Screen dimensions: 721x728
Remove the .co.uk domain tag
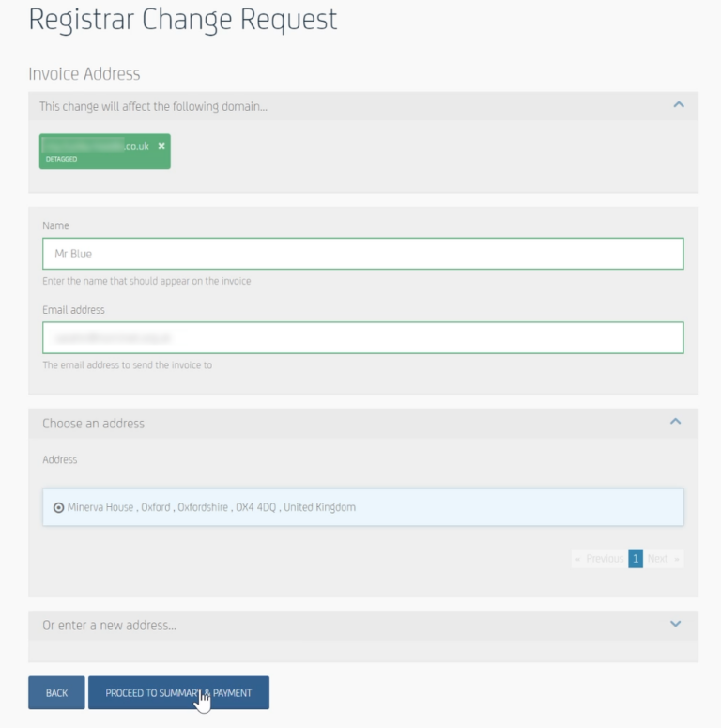[161, 147]
